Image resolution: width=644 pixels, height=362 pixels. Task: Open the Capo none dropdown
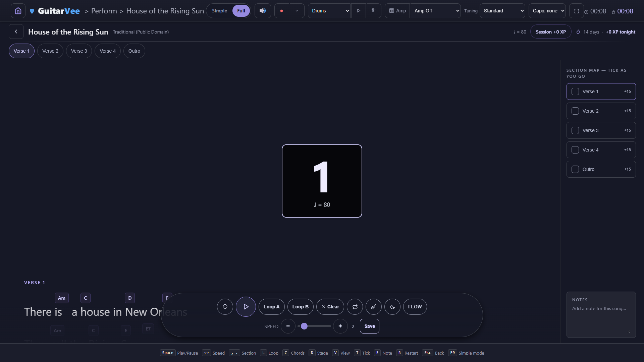pos(547,11)
